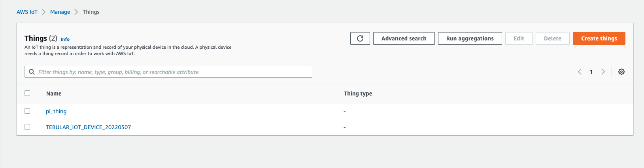Check the pi_thing row checkbox
The image size is (644, 168).
click(x=27, y=111)
